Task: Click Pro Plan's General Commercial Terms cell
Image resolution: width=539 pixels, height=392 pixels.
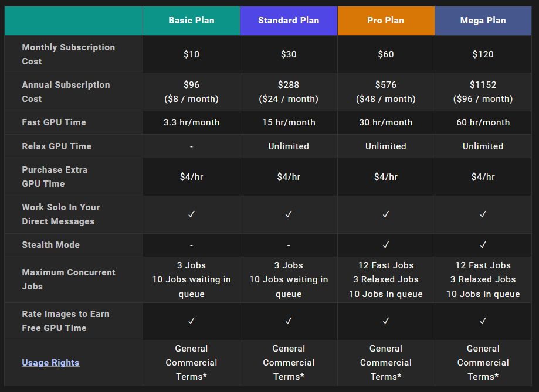Action: click(x=386, y=363)
